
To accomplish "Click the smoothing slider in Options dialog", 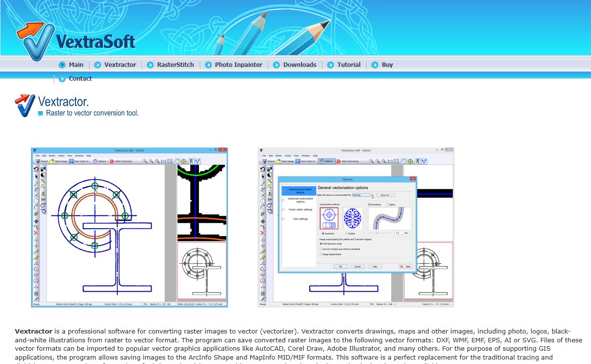I will click(x=380, y=233).
